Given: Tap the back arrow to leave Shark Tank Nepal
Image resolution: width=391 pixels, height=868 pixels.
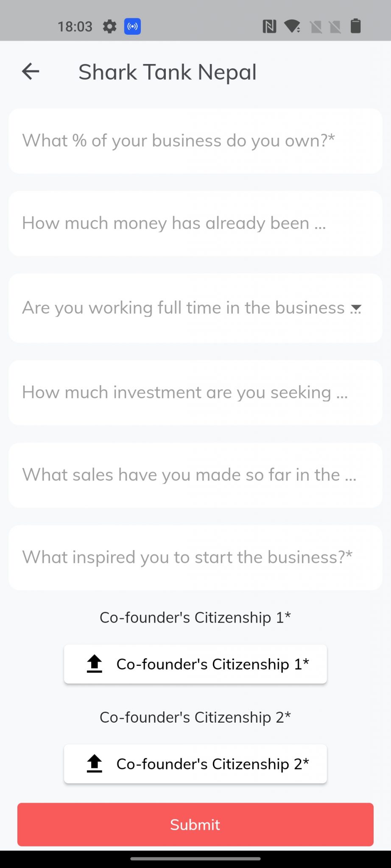Looking at the screenshot, I should [x=31, y=71].
